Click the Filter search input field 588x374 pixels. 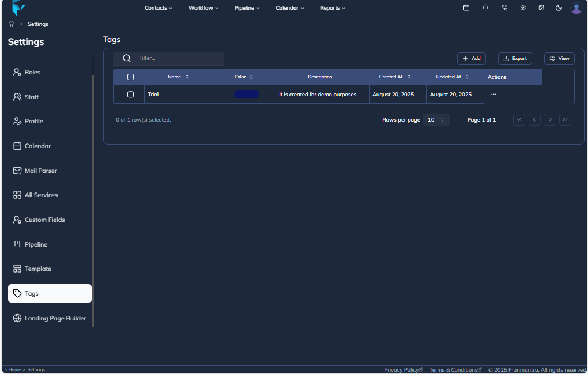click(179, 58)
